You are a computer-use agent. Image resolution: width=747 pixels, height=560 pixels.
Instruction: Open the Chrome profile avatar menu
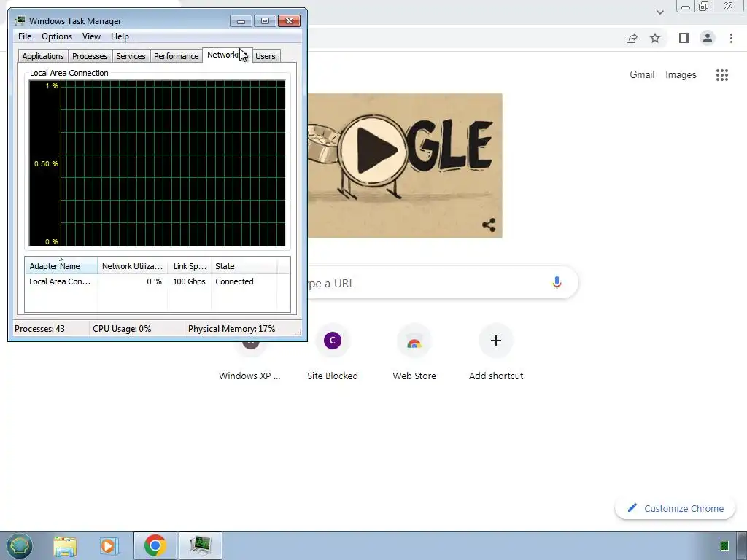click(708, 38)
